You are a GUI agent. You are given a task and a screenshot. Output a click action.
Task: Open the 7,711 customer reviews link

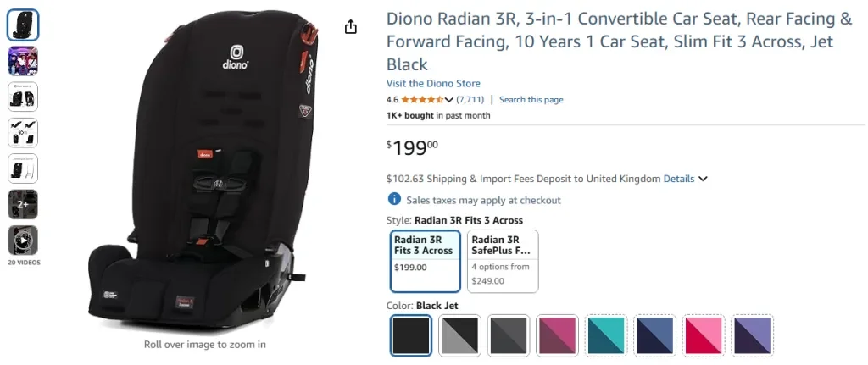[x=470, y=100]
